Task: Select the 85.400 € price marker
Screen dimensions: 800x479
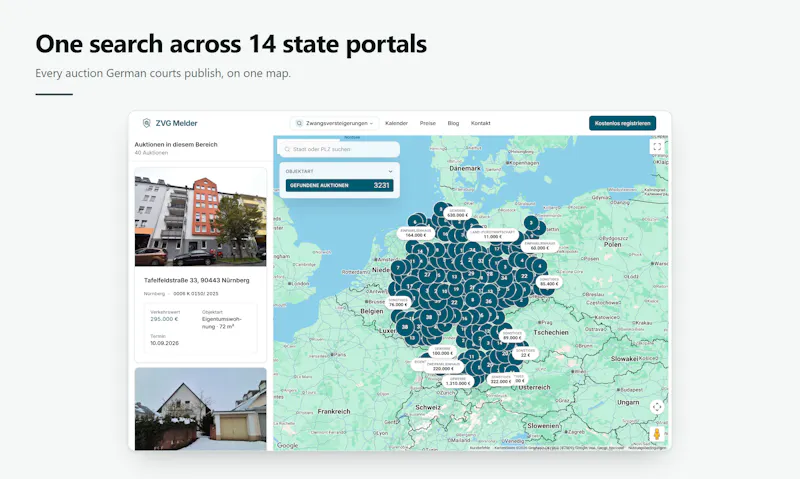Action: coord(549,282)
